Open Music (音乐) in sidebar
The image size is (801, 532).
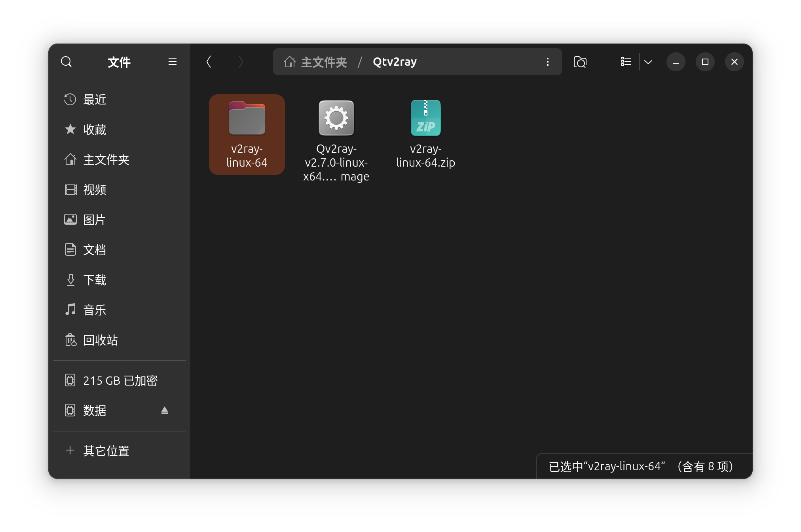(x=120, y=310)
